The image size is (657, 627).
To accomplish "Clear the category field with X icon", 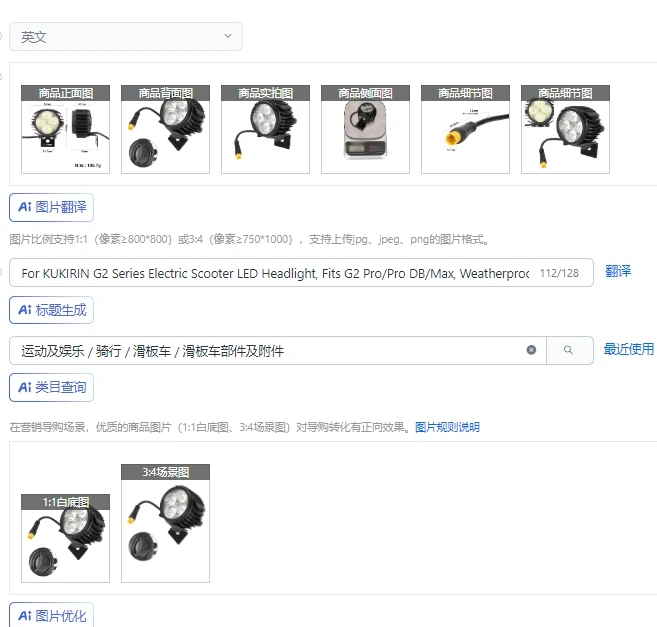I will 531,350.
